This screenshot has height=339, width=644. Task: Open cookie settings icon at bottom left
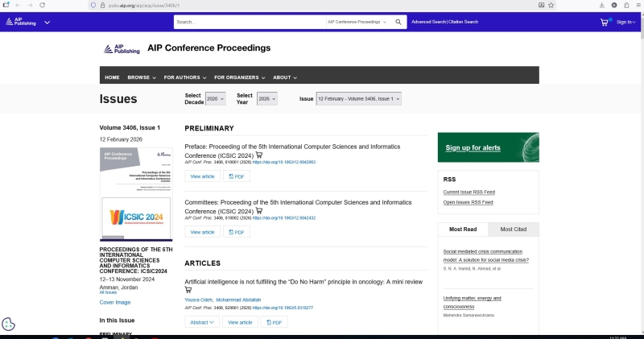(9, 324)
